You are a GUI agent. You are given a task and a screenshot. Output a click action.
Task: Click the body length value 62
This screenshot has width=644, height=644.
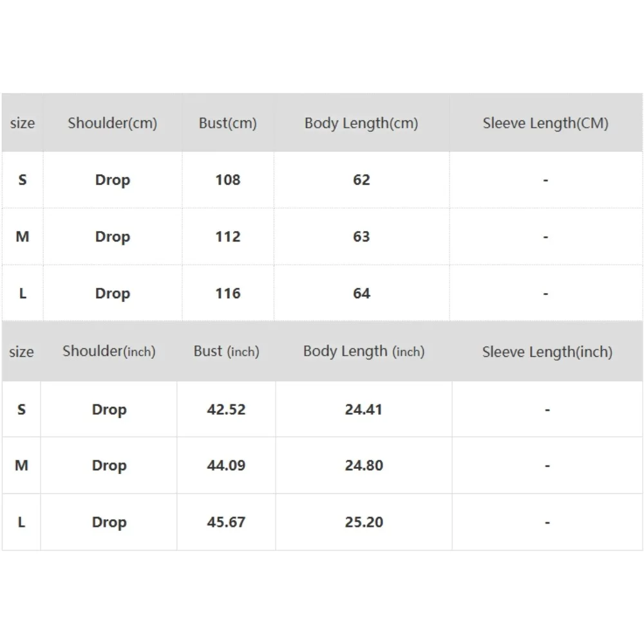click(361, 180)
